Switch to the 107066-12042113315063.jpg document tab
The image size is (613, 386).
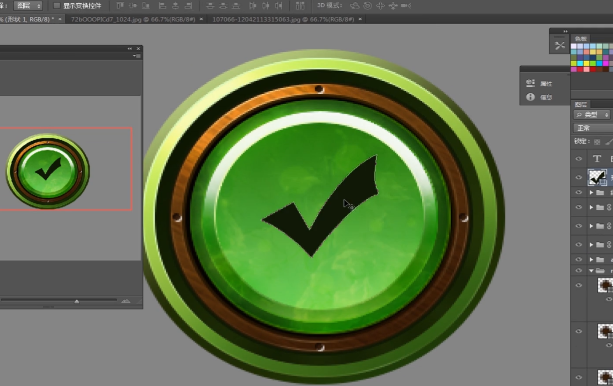(283, 19)
